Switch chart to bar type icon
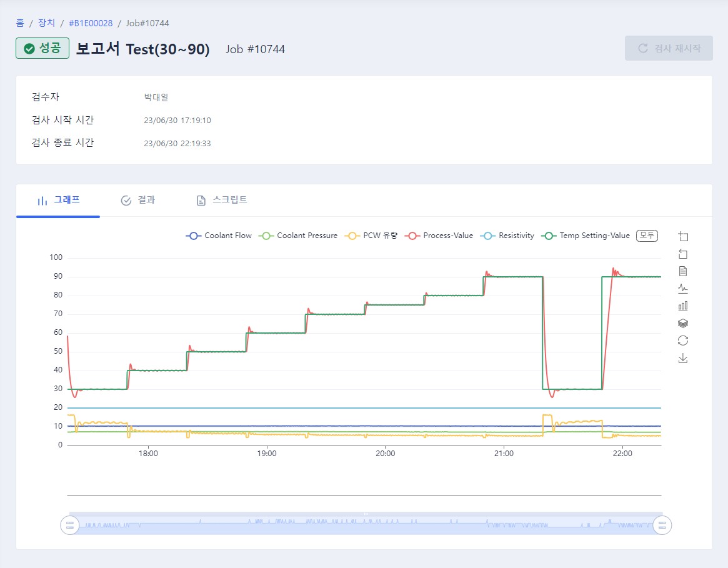Screen dimensions: 728x568 (683, 306)
